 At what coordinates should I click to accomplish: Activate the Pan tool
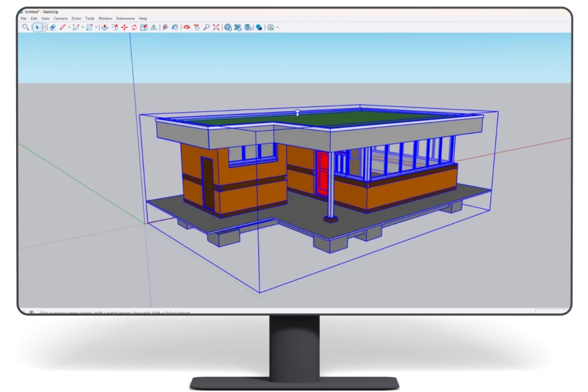point(196,27)
